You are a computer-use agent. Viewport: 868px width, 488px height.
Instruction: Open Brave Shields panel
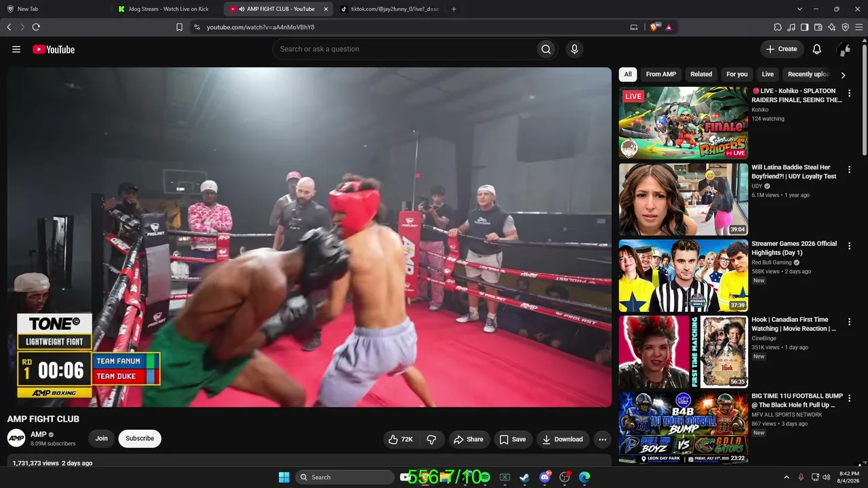tap(654, 27)
